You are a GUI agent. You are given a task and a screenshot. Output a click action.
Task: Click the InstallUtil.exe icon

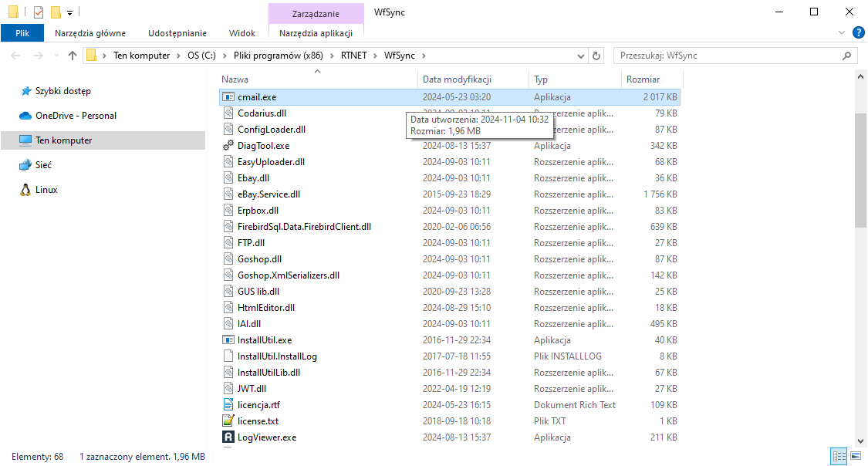coord(228,339)
